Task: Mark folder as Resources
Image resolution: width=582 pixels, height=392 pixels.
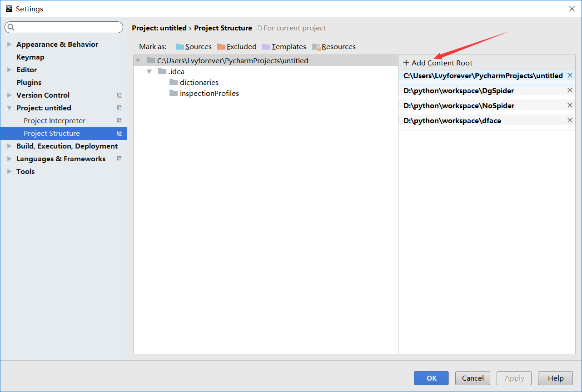Action: (334, 47)
